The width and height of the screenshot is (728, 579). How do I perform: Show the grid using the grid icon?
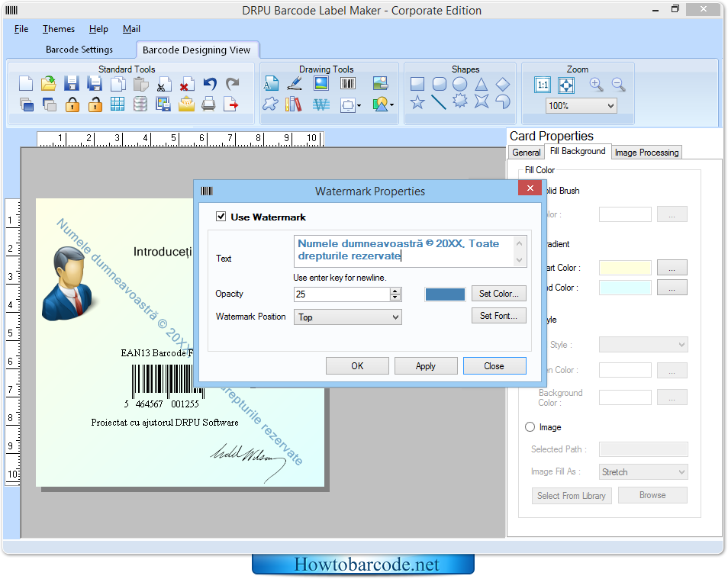(118, 105)
